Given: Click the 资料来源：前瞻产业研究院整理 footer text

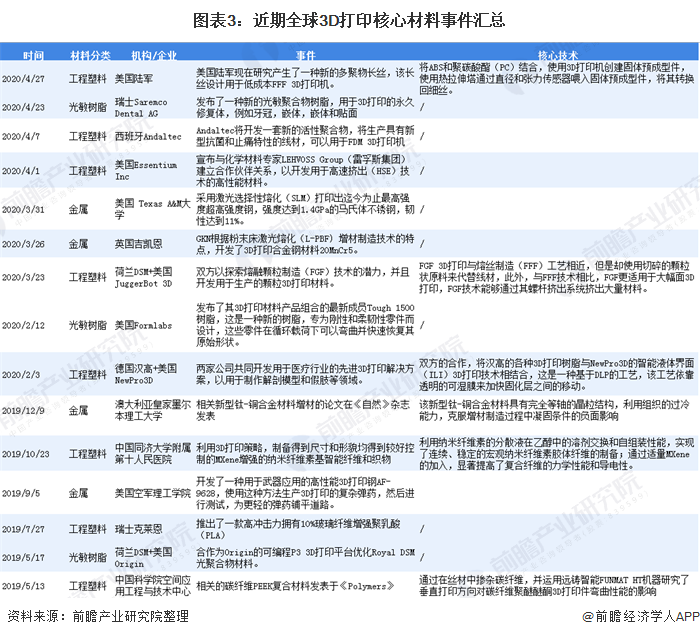Looking at the screenshot, I should (90, 617).
